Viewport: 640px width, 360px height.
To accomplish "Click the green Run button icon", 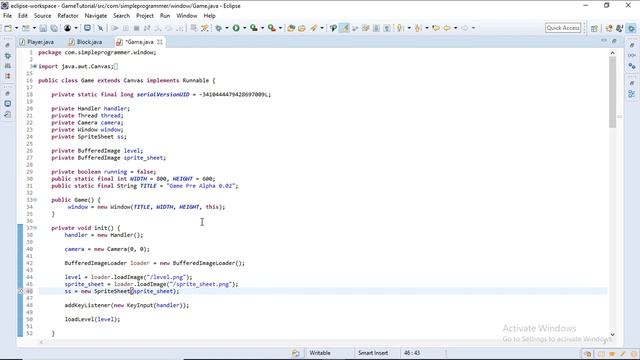I will 236,28.
